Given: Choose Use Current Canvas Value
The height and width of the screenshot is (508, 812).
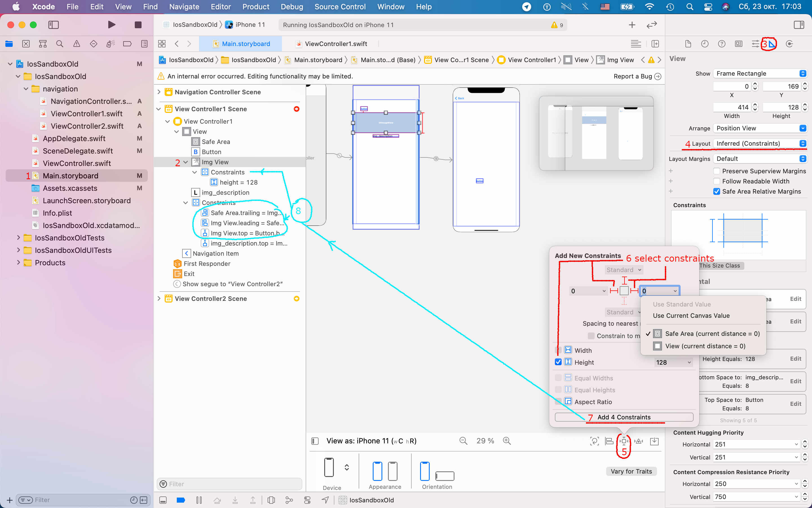Looking at the screenshot, I should (x=691, y=316).
